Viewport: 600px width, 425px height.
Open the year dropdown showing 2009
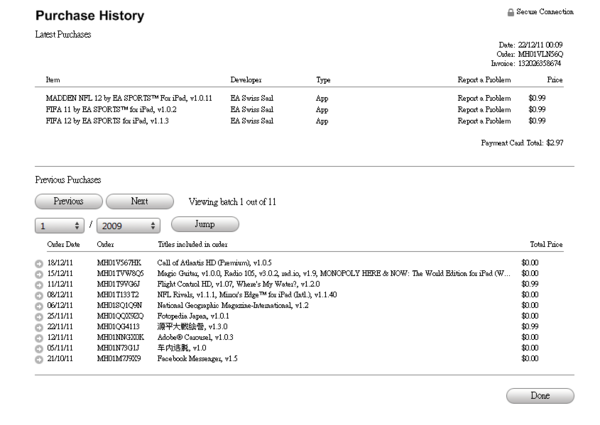click(x=129, y=227)
